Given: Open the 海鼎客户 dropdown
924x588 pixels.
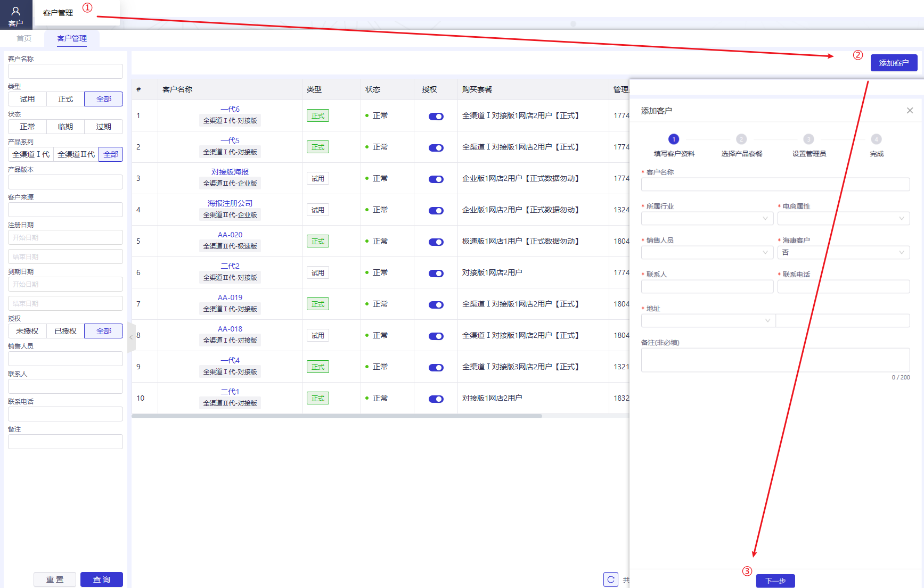Looking at the screenshot, I should (844, 252).
